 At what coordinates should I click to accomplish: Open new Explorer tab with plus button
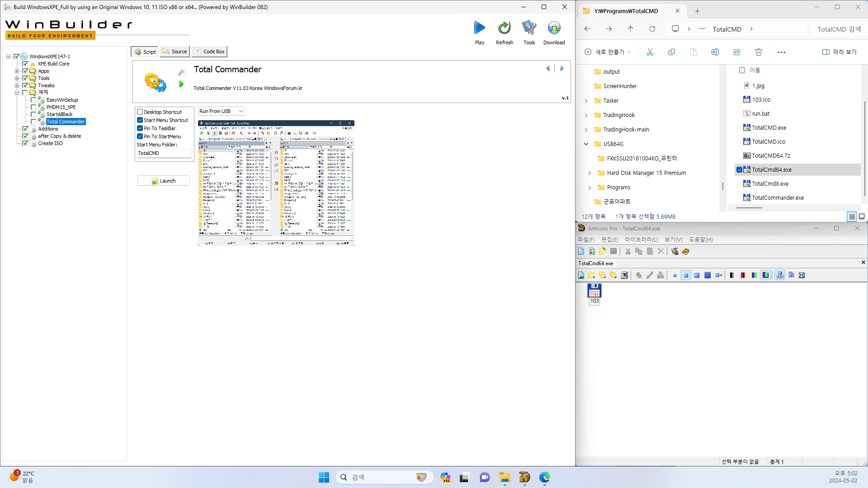(697, 11)
